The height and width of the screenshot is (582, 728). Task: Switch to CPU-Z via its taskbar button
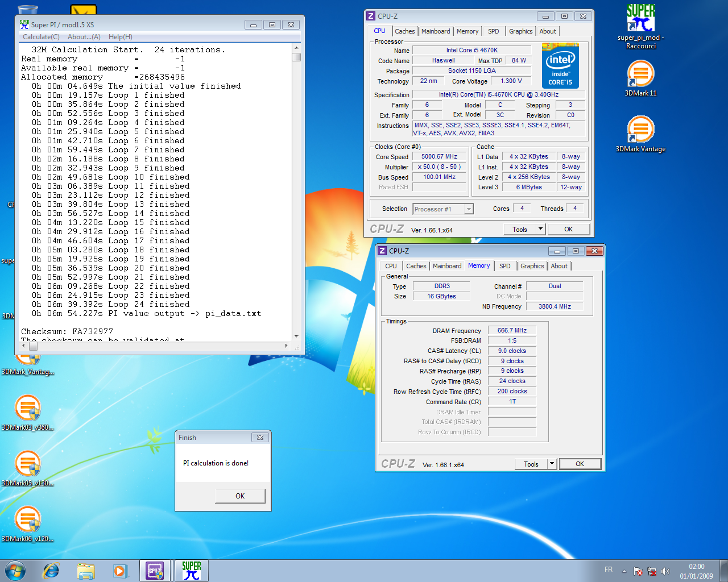[155, 571]
